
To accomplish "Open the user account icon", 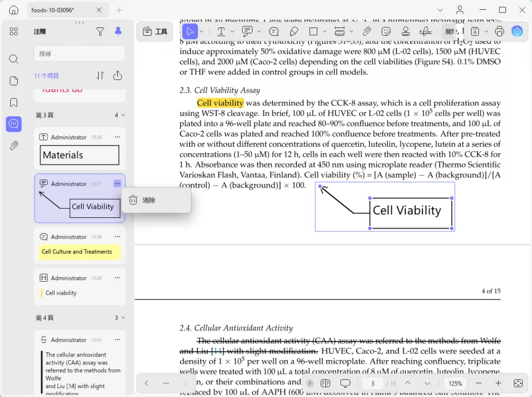I will tap(460, 10).
